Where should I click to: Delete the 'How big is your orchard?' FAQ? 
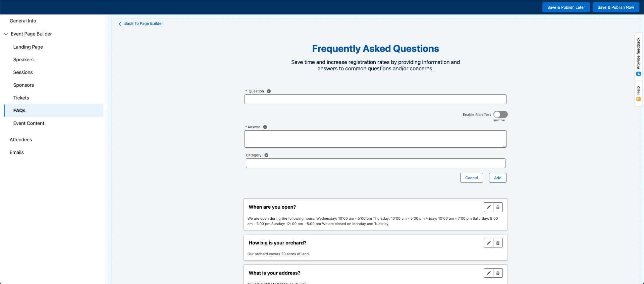pyautogui.click(x=498, y=243)
